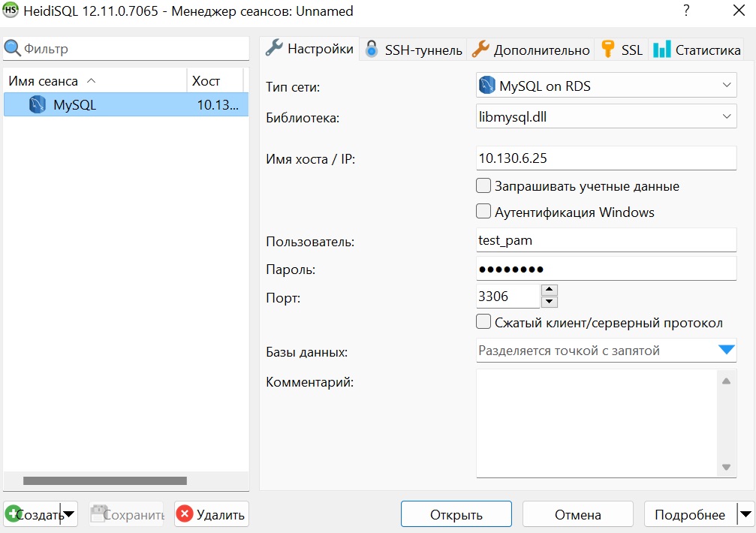The width and height of the screenshot is (756, 533).
Task: Open the Базы данных dropdown arrow
Action: (x=726, y=350)
